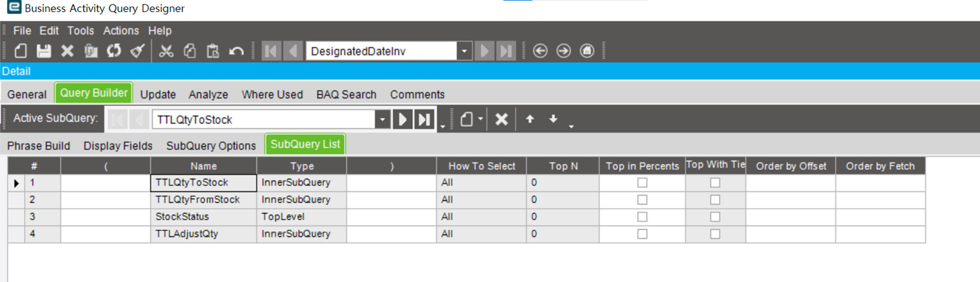Open the File menu
This screenshot has width=980, height=282.
[x=22, y=31]
